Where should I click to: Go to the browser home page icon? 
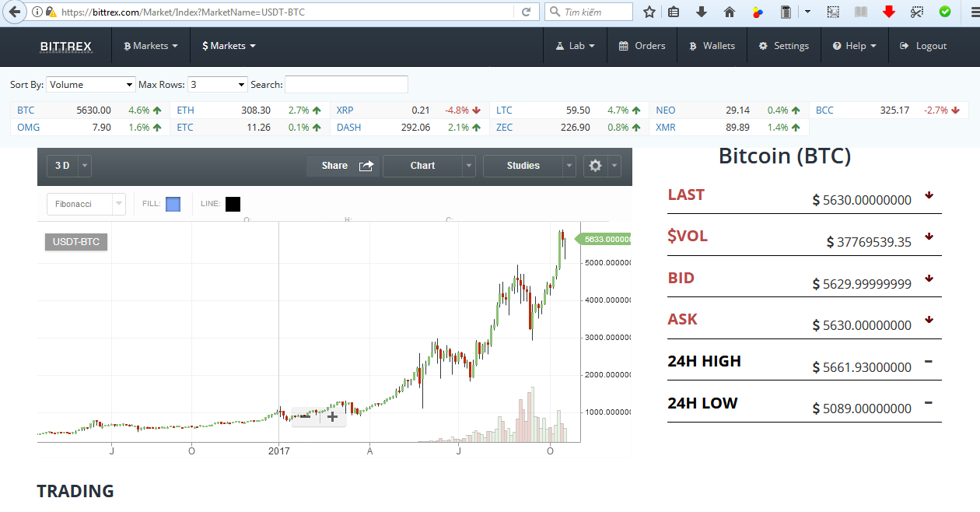click(x=730, y=12)
